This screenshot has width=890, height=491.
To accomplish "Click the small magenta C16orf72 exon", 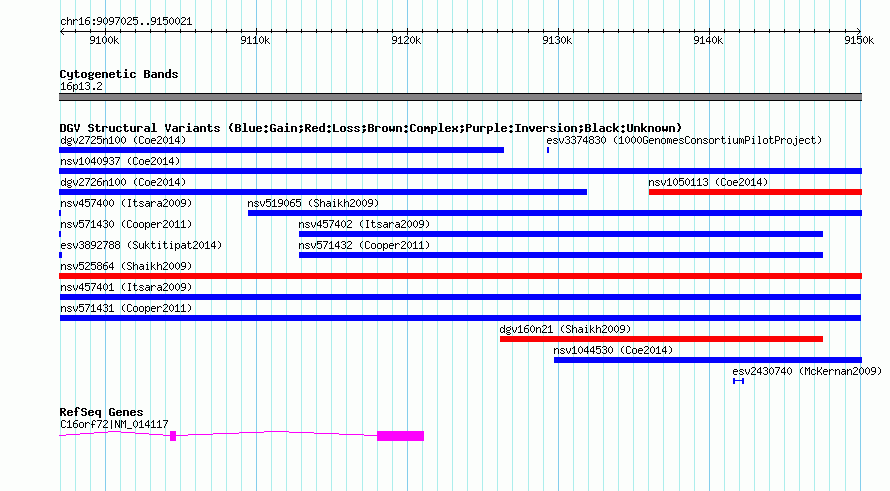I will pyautogui.click(x=173, y=436).
